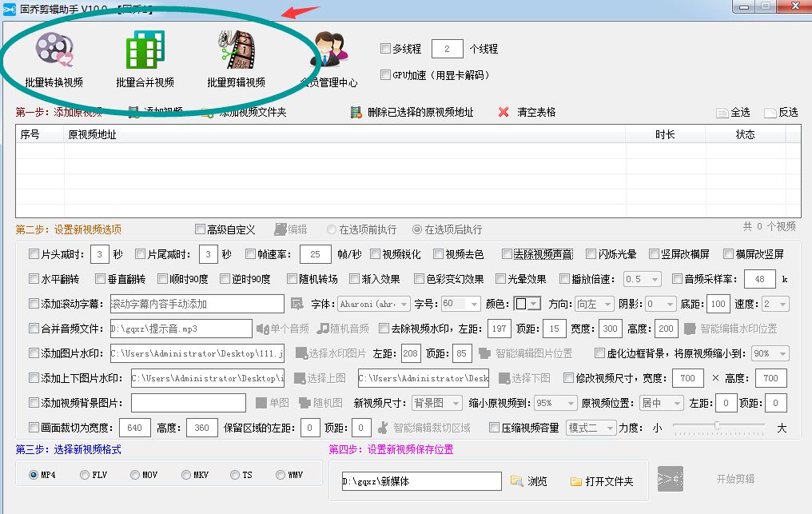Click the 随机音频 random audio icon
The height and width of the screenshot is (514, 812).
point(323,329)
